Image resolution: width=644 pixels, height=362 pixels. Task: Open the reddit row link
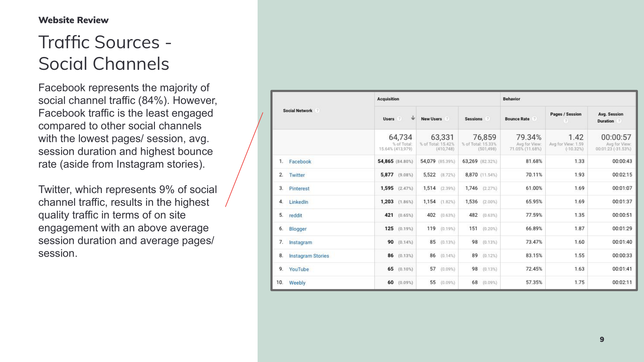pos(295,216)
